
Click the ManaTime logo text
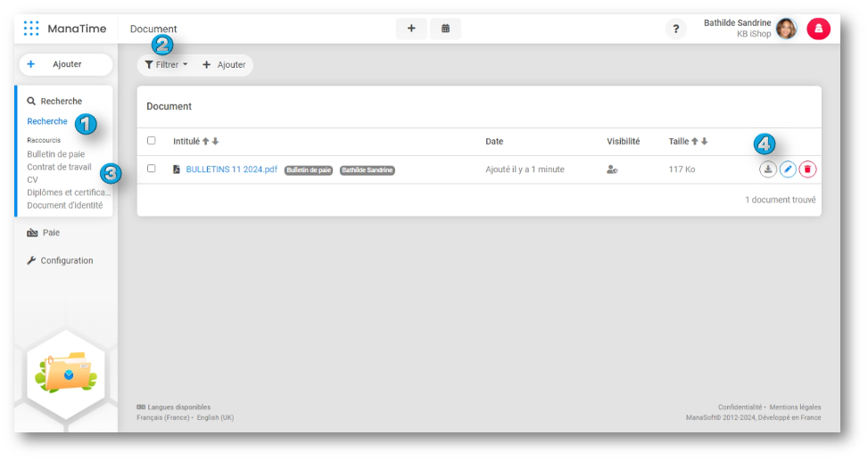(x=77, y=29)
